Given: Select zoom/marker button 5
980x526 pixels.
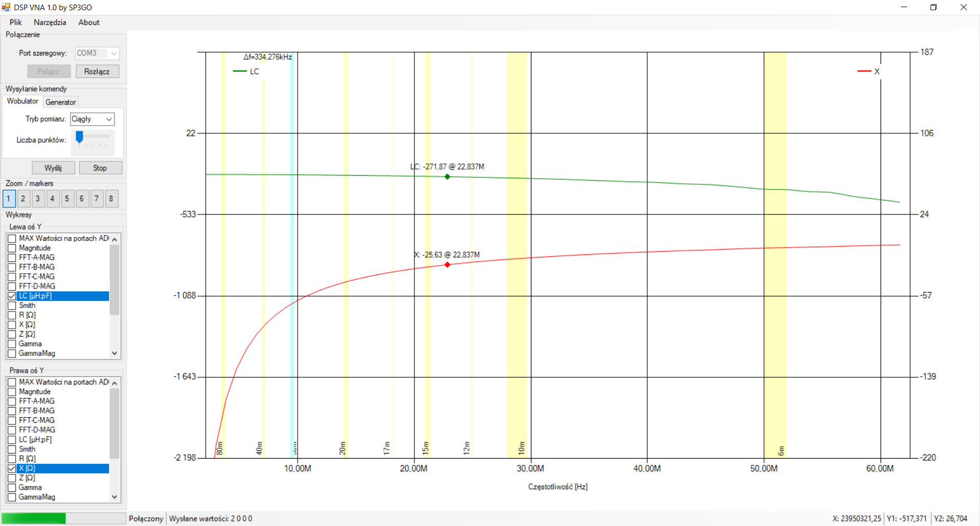Looking at the screenshot, I should (x=67, y=199).
